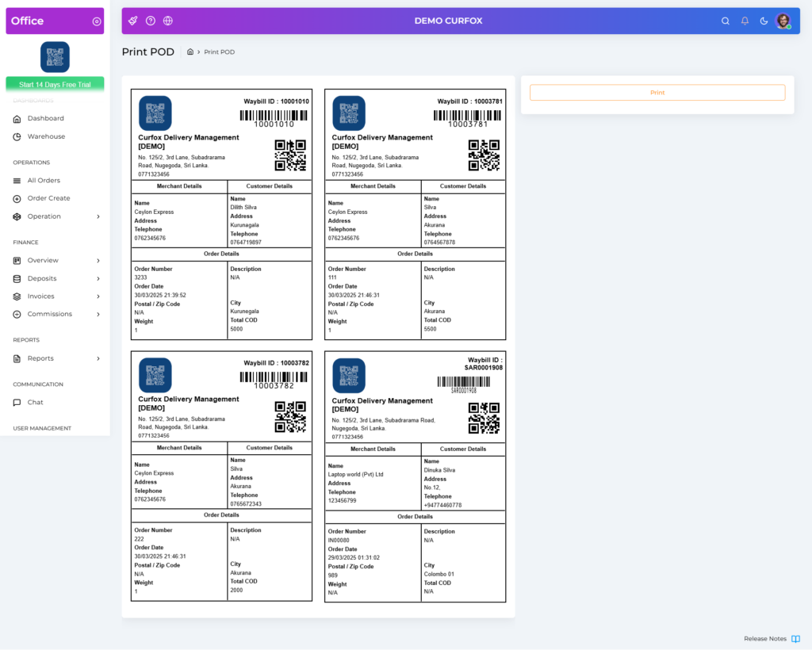
Task: Click the All Orders list icon
Action: 17,181
